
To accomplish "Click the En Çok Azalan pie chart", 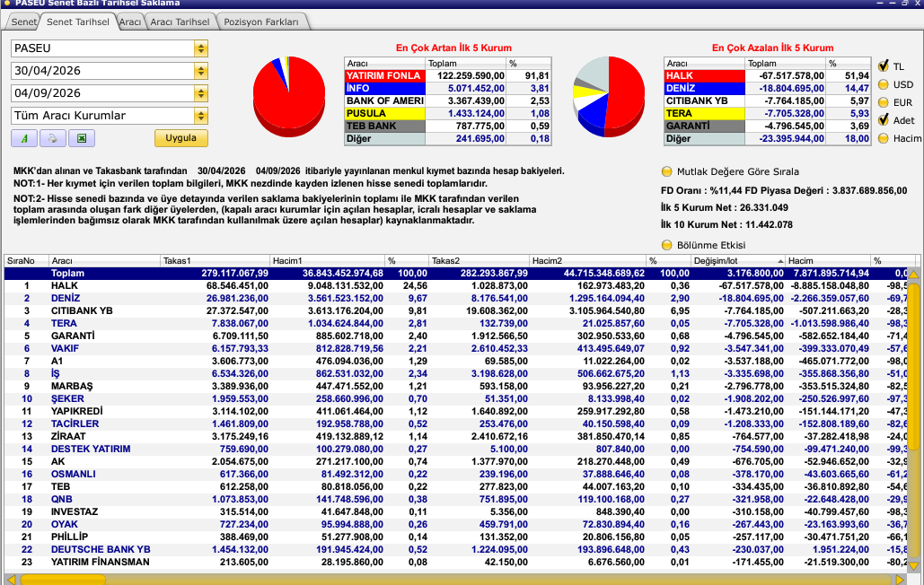I will pyautogui.click(x=609, y=97).
